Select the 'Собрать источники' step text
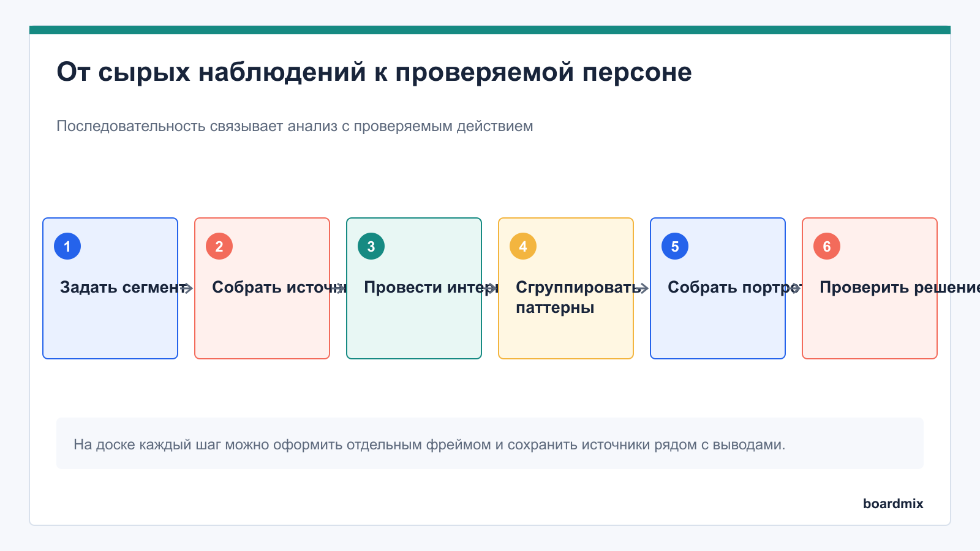 (279, 287)
